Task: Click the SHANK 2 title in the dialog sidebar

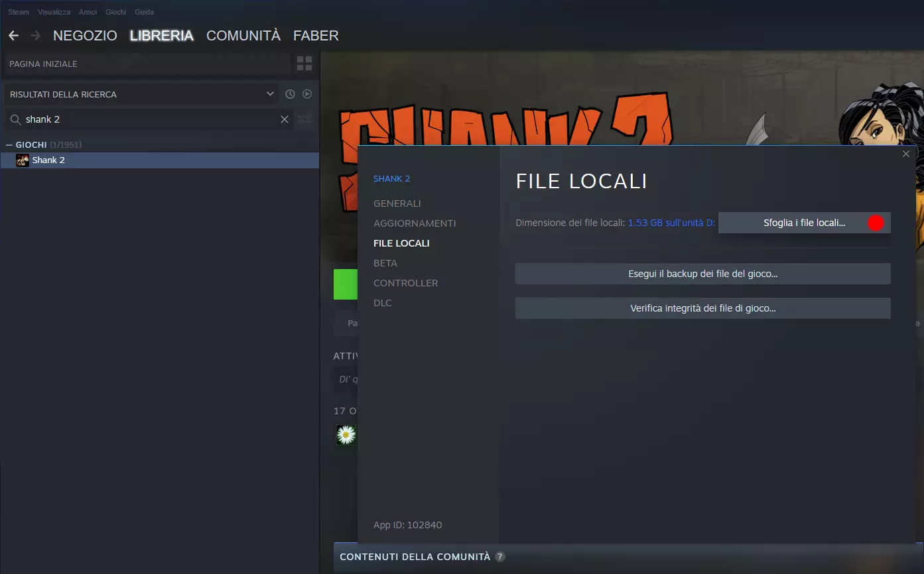Action: (392, 179)
